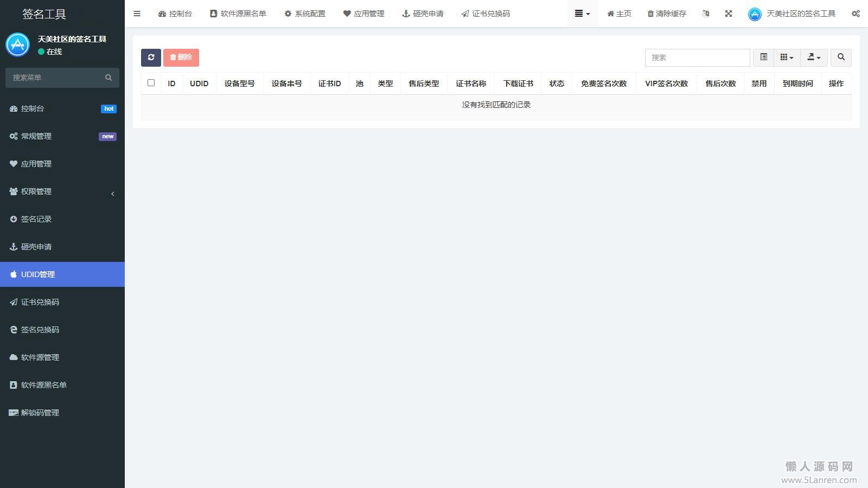868x488 pixels.
Task: Toggle table card view icon
Action: [x=763, y=57]
